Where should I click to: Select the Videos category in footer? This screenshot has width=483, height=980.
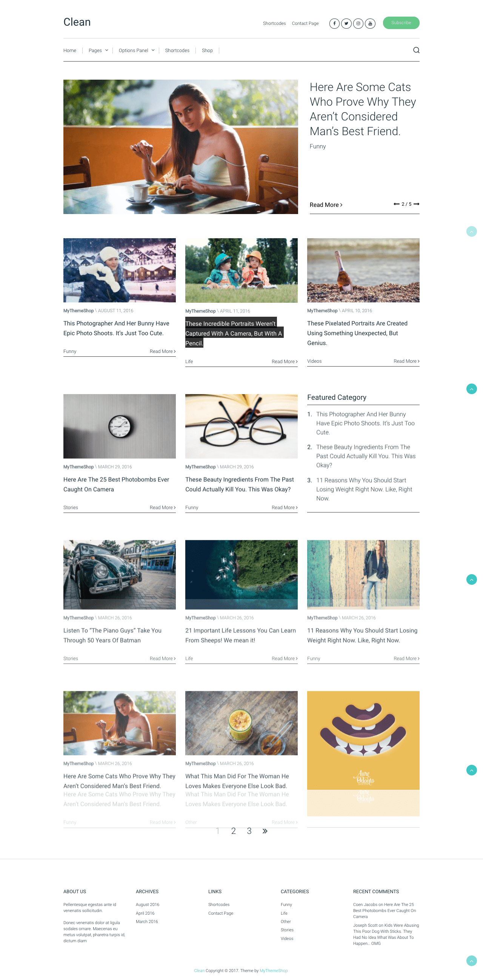(287, 938)
